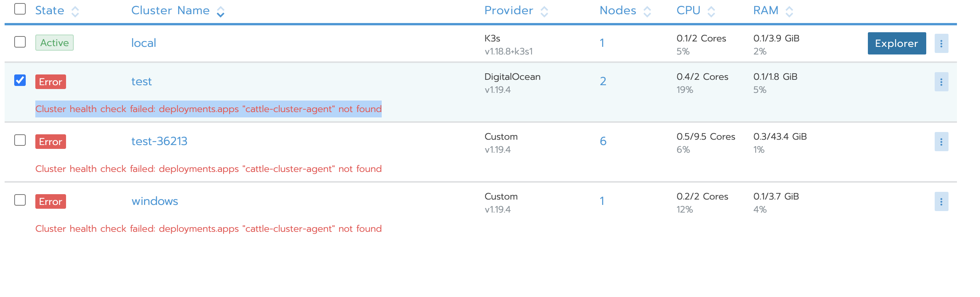Open the kebab menu on the test cluster row
Viewport: 980px width, 297px height.
click(942, 82)
